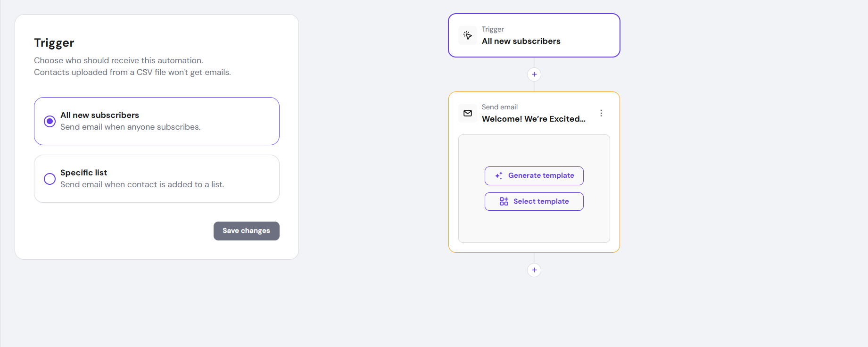Click the "Send email" step label

(499, 107)
